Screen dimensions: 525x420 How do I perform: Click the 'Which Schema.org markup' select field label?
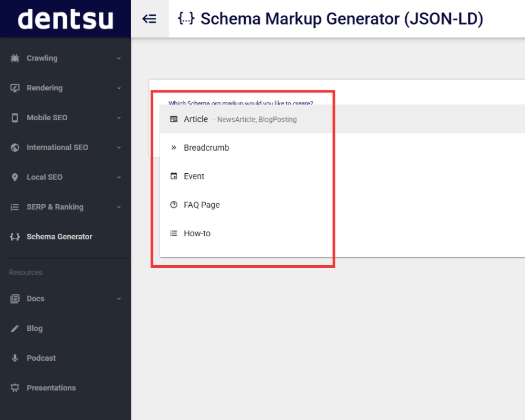point(241,103)
